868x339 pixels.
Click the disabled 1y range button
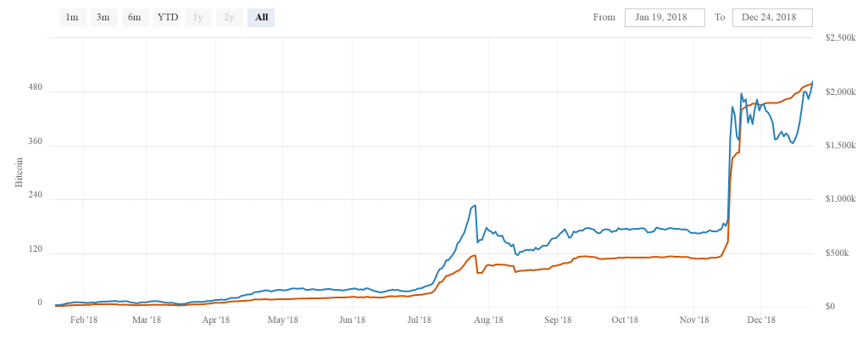(x=198, y=18)
